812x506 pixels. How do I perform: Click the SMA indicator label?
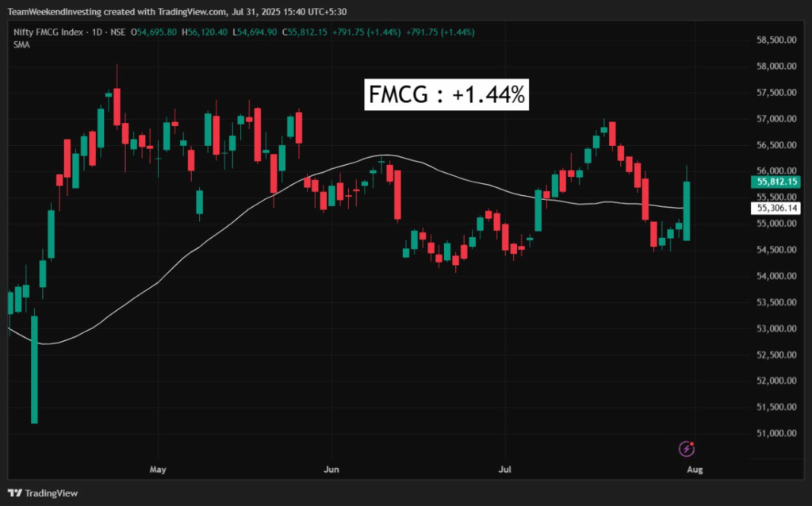tap(21, 45)
